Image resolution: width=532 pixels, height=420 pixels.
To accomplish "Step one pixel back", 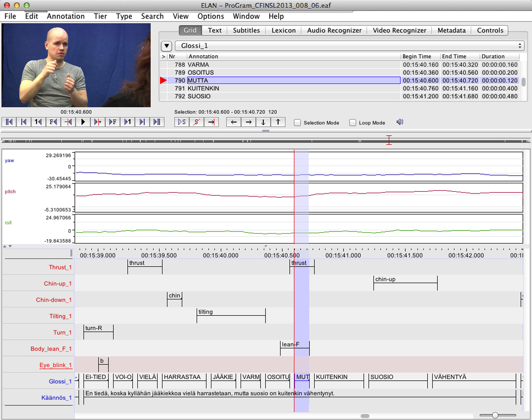I will click(68, 122).
